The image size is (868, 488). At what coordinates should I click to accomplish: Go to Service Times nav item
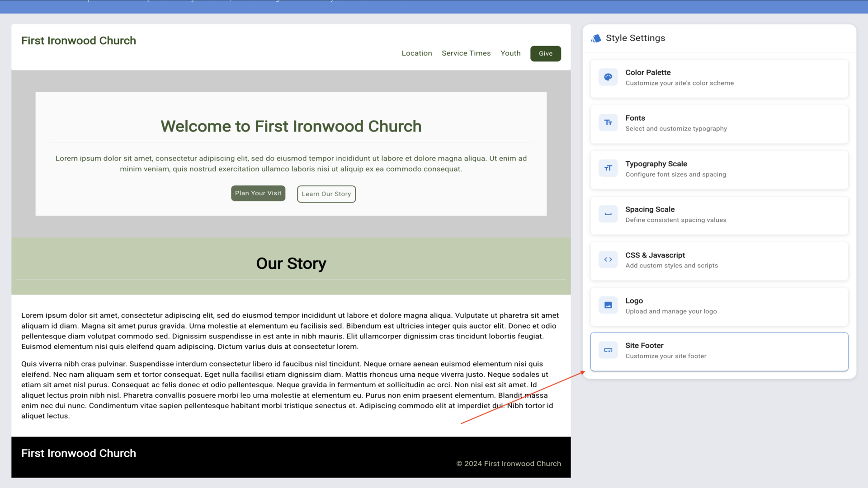pyautogui.click(x=466, y=53)
